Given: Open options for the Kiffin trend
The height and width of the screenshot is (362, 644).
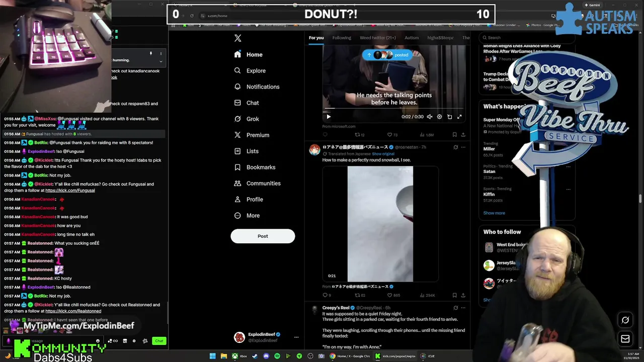Looking at the screenshot, I should pyautogui.click(x=569, y=190).
